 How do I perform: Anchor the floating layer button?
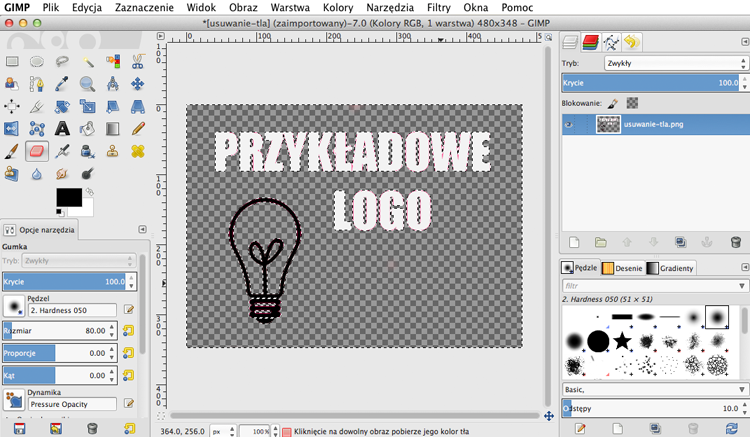click(707, 242)
